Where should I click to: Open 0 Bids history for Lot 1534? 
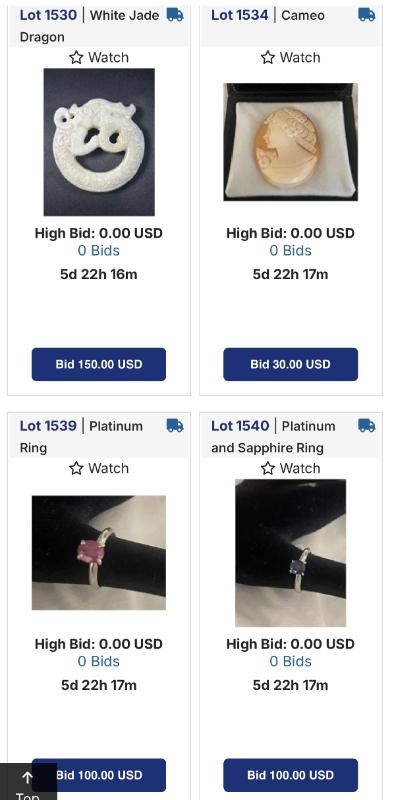coord(290,251)
